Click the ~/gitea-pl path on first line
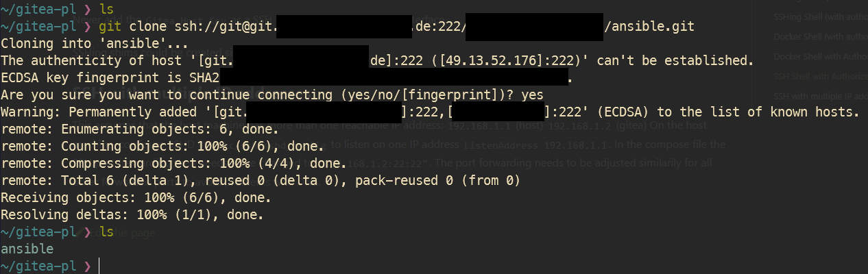This screenshot has height=274, width=868. point(38,10)
